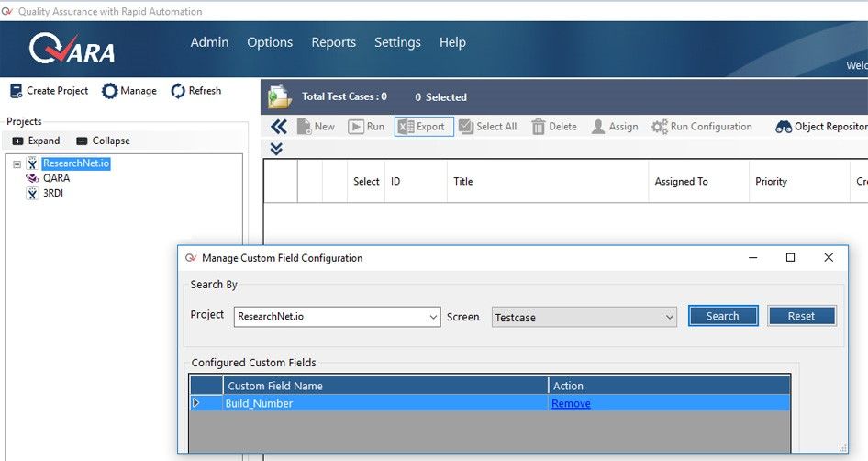Click the Select All toolbar icon
The height and width of the screenshot is (461, 868).
(x=466, y=127)
